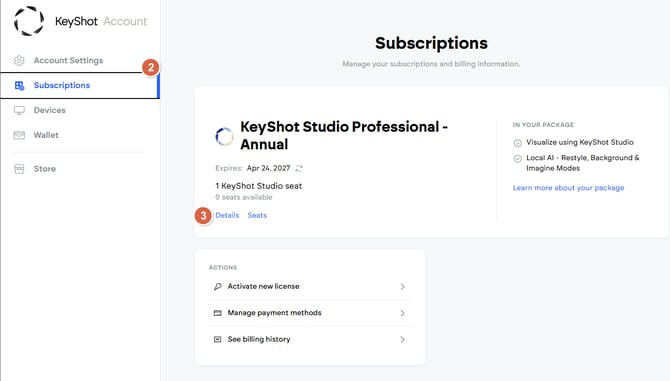Follow Learn more about your package link

[568, 188]
